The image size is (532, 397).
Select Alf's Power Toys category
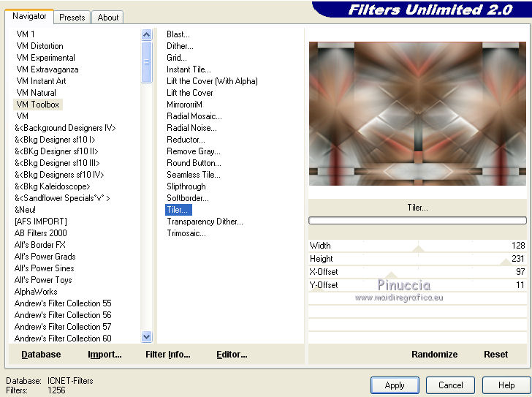click(43, 280)
